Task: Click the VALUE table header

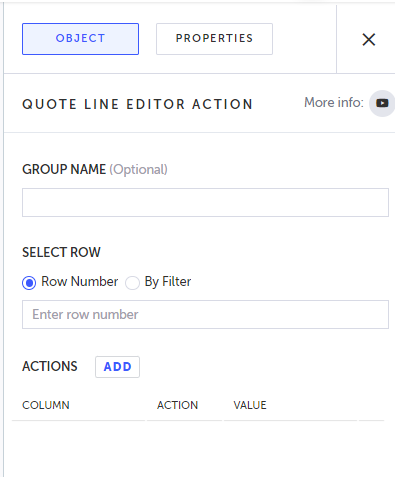Action: [x=250, y=405]
